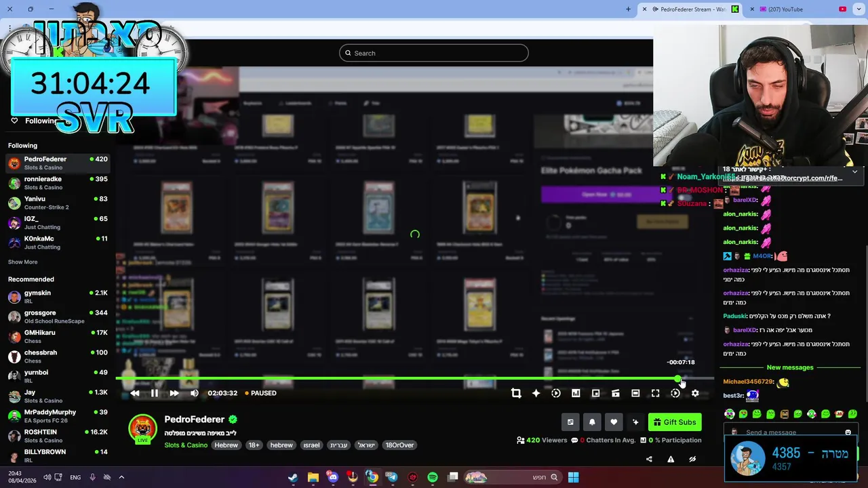
Task: Open gymskin recommended channel
Action: pyautogui.click(x=58, y=297)
